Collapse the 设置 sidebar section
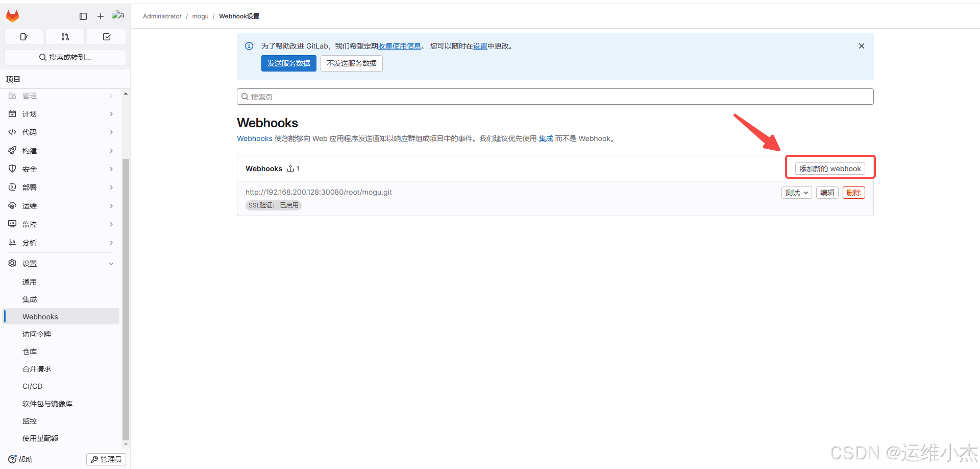Viewport: 980px width, 469px height. [x=61, y=264]
